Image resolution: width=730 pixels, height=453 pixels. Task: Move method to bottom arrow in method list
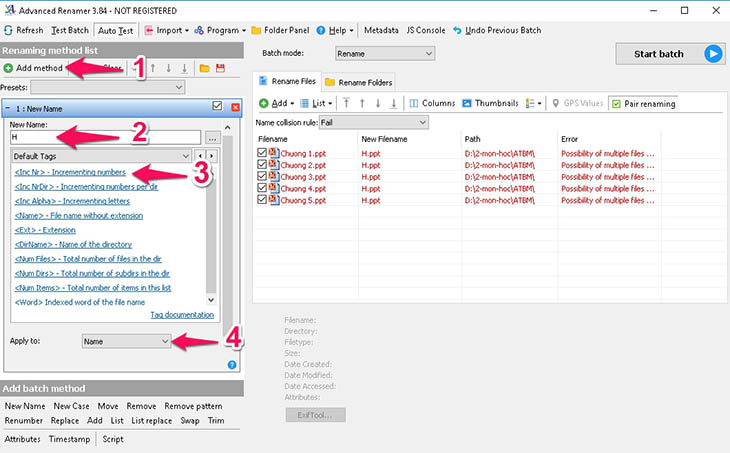pos(184,68)
